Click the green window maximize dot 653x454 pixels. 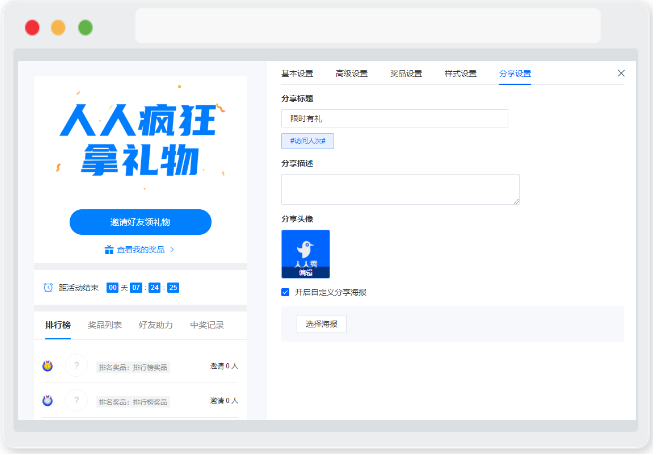coord(85,27)
